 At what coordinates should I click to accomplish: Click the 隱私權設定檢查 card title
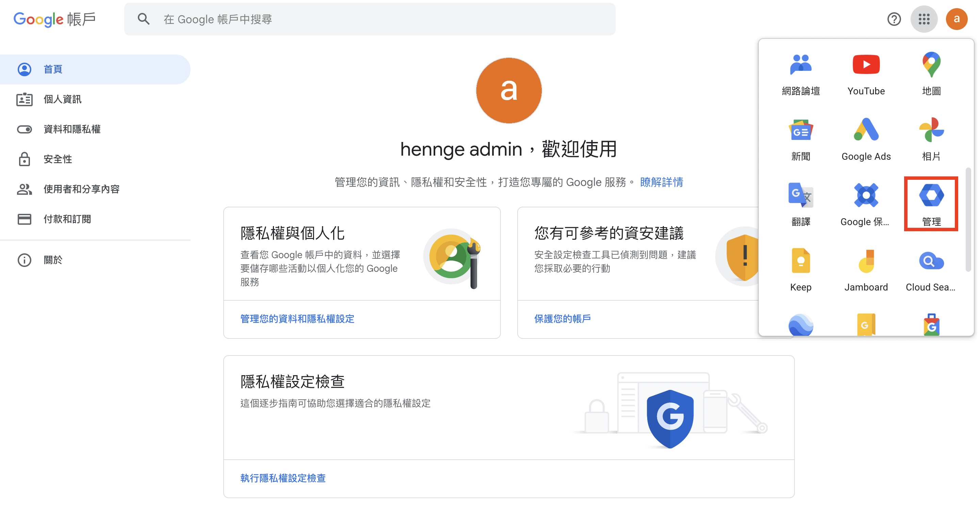(x=292, y=381)
